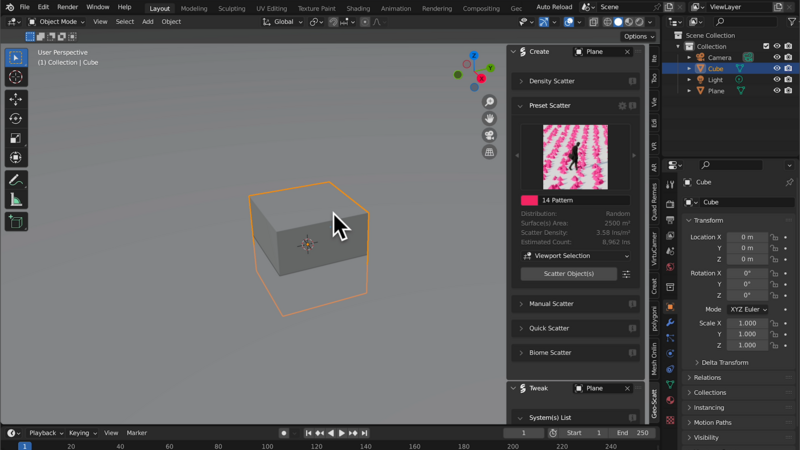The image size is (800, 450).
Task: Select the Move tool
Action: 16,99
